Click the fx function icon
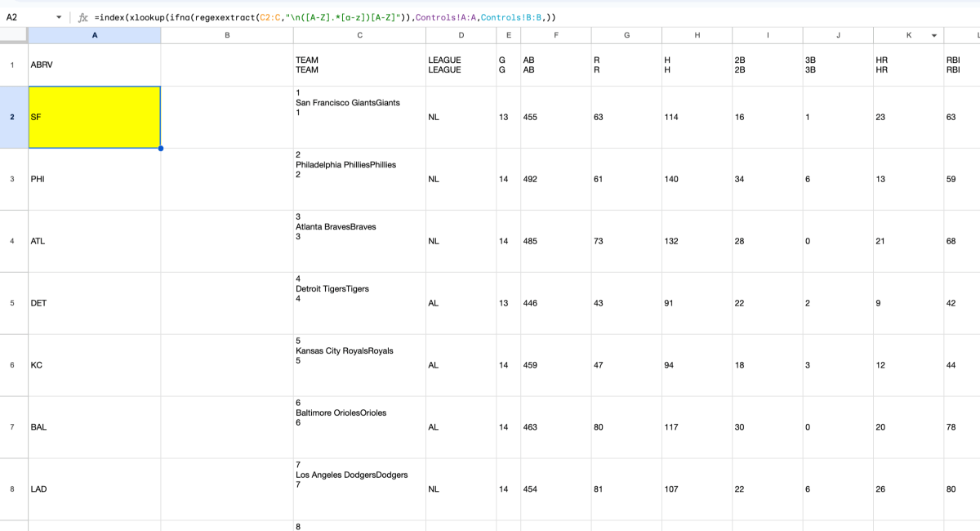 [x=82, y=17]
